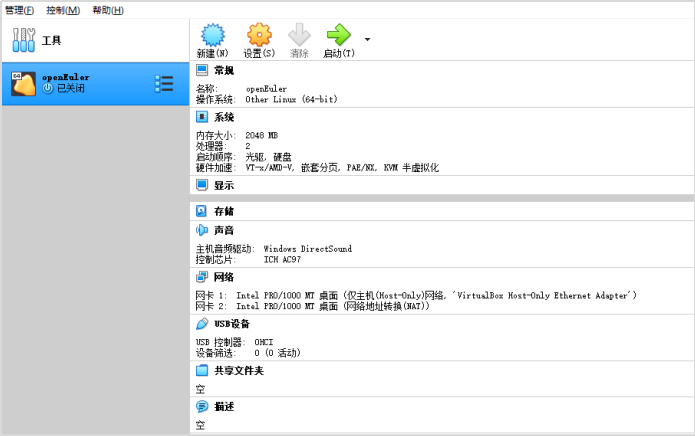Open the 存储 section title link

tap(224, 211)
